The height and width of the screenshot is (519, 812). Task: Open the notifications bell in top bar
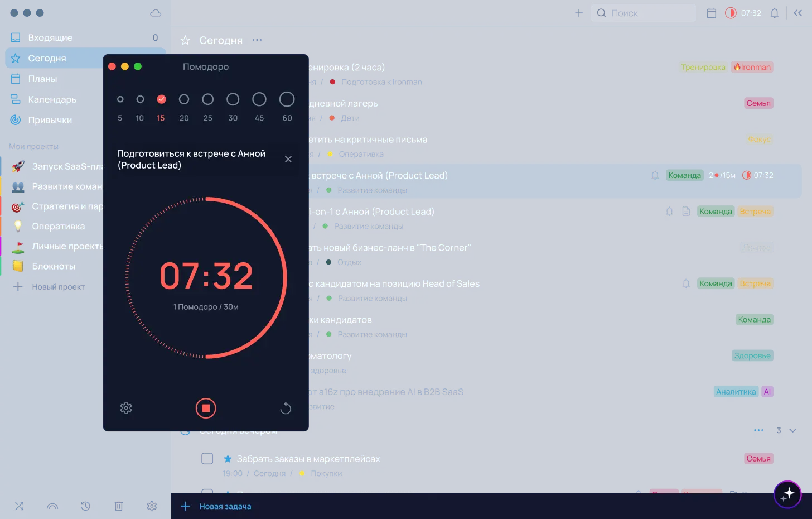(x=774, y=13)
